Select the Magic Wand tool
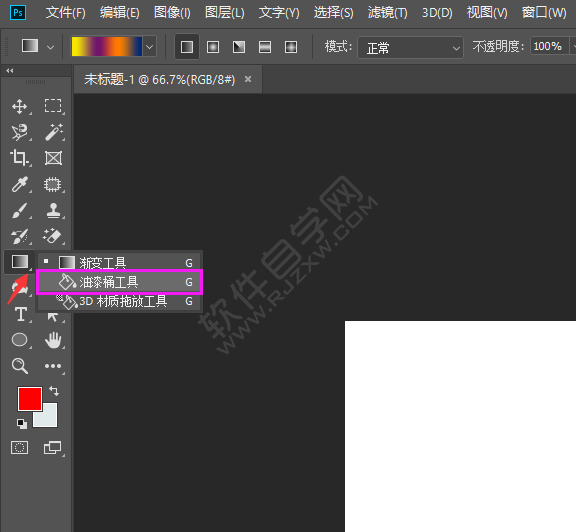The image size is (576, 532). 53,132
